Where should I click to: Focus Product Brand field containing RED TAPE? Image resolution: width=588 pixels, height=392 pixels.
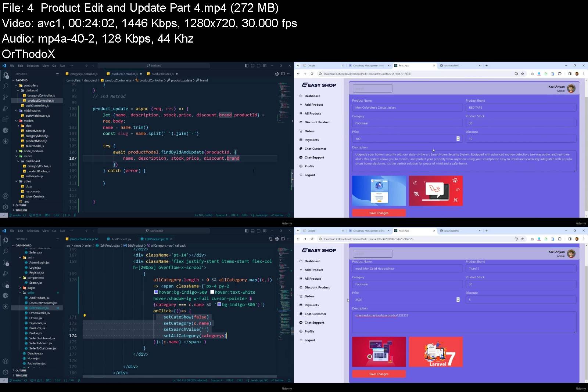[521, 108]
